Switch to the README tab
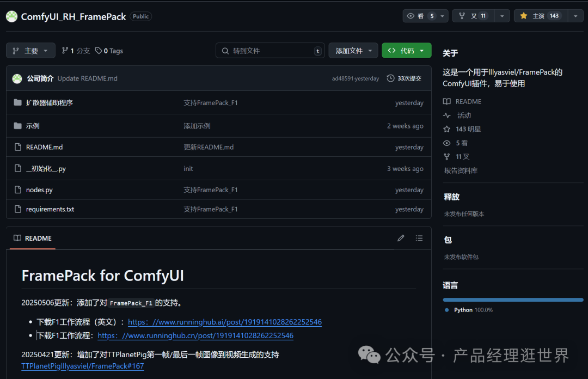The height and width of the screenshot is (379, 588). click(33, 239)
